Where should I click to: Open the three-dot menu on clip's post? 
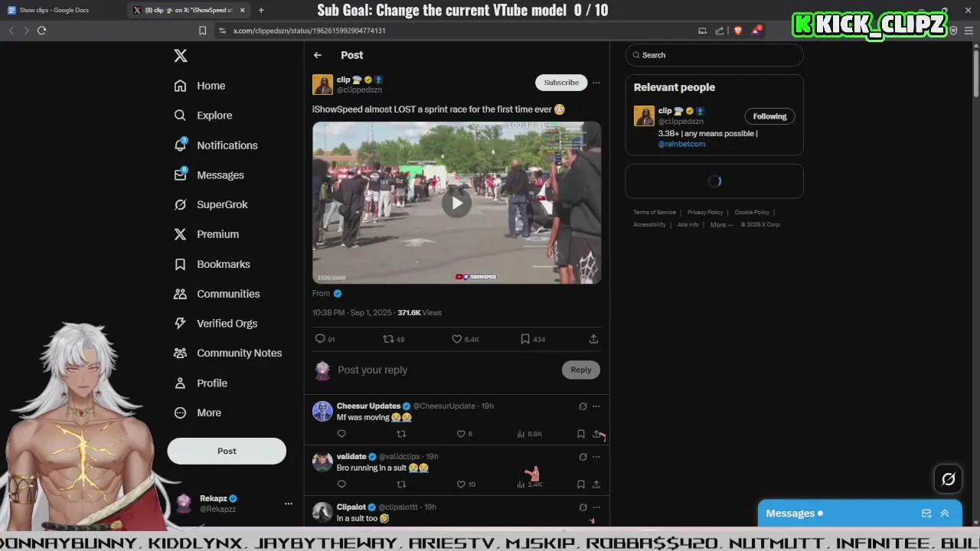coord(596,83)
